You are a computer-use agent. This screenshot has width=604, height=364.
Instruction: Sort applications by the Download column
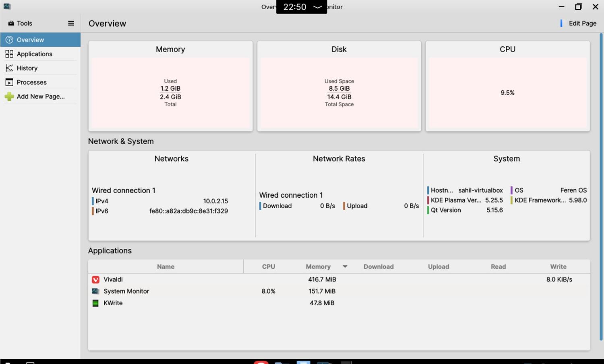(379, 267)
